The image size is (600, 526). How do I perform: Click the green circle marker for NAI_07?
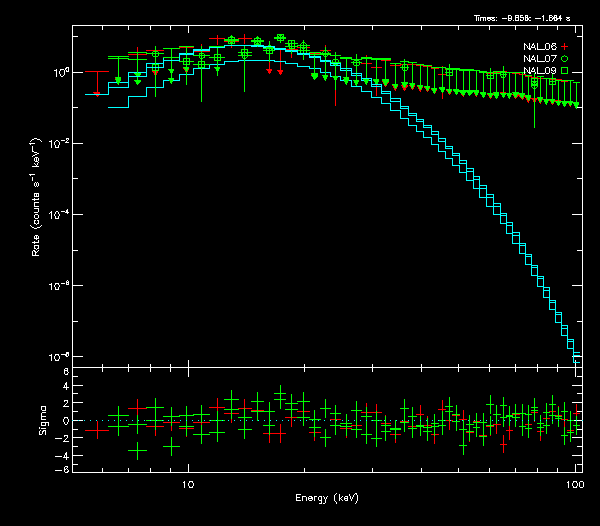(x=565, y=59)
